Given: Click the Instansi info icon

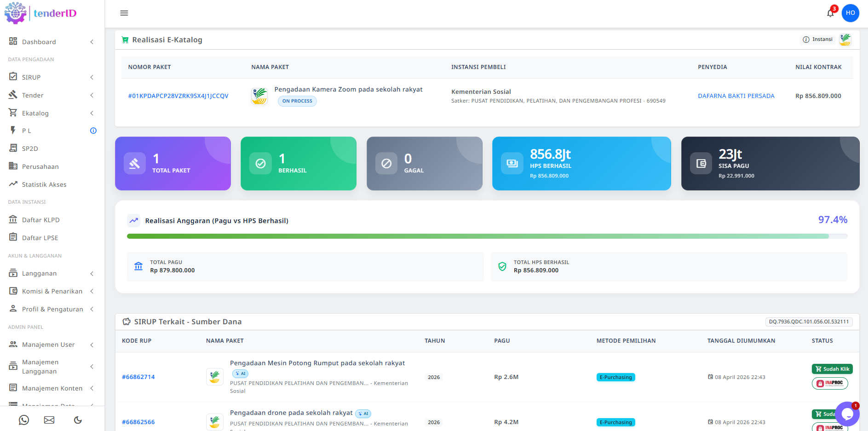Looking at the screenshot, I should pyautogui.click(x=806, y=40).
